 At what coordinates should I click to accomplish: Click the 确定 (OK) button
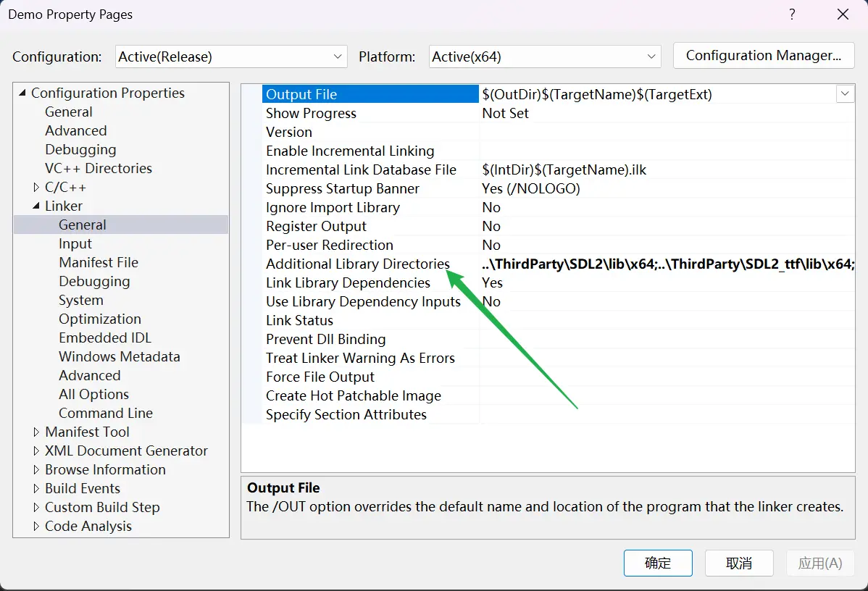click(x=658, y=563)
